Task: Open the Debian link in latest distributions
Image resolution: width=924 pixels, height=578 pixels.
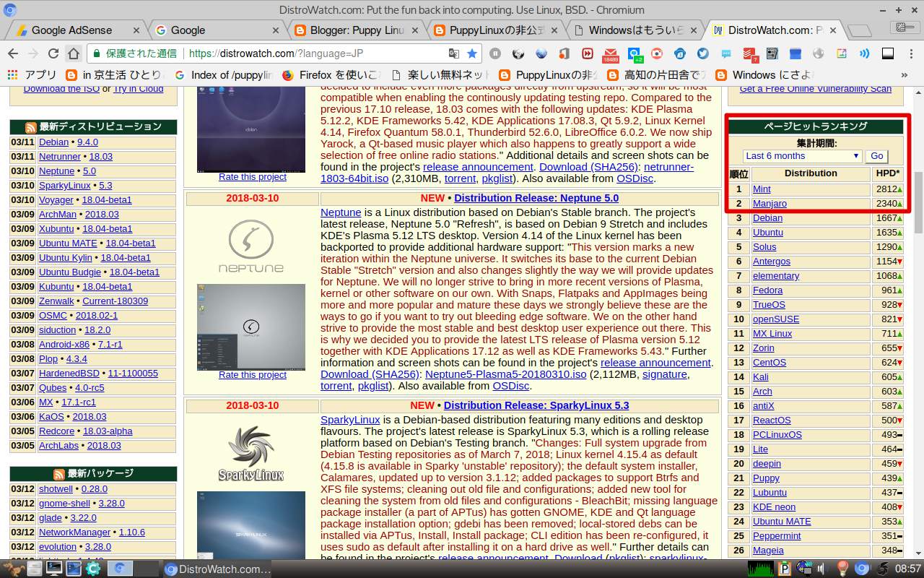Action: pos(53,142)
